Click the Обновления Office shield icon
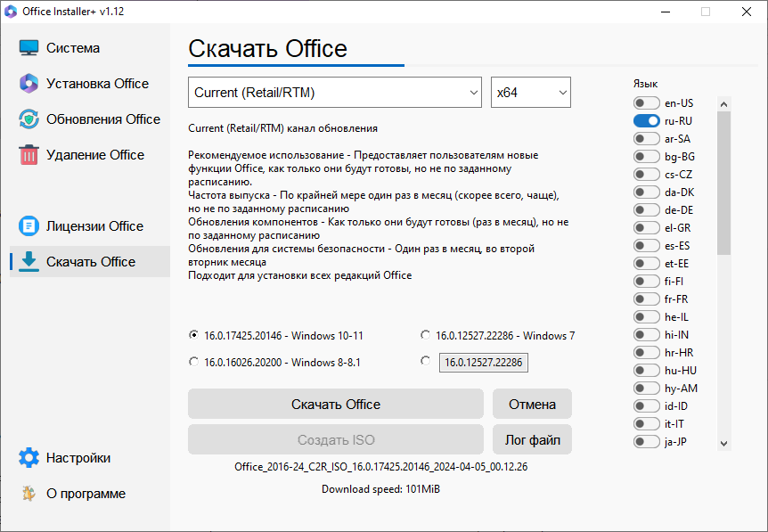Image resolution: width=768 pixels, height=532 pixels. click(x=29, y=119)
